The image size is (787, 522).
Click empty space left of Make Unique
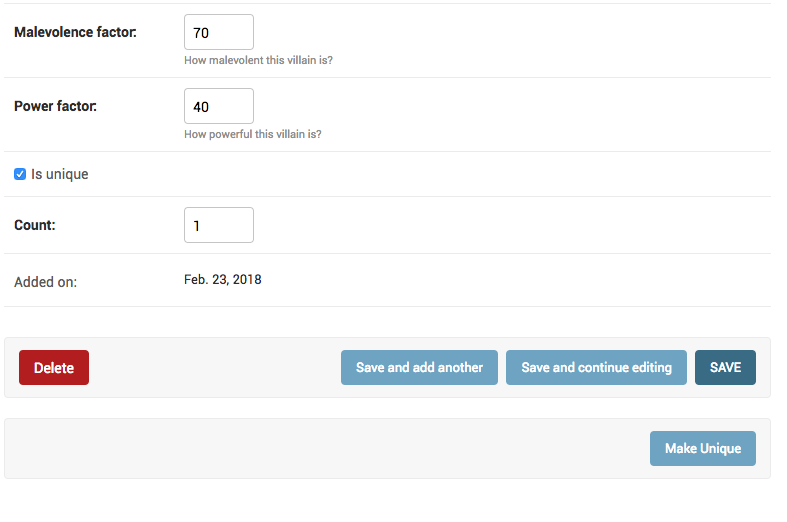coord(326,448)
